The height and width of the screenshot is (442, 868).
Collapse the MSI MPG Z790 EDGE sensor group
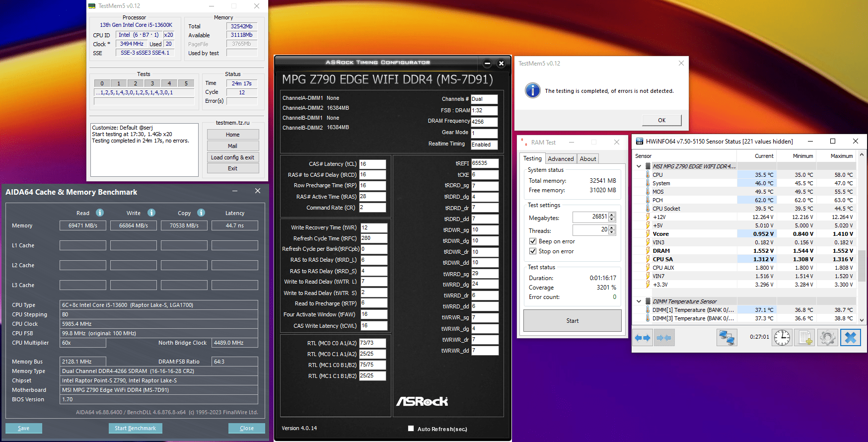pyautogui.click(x=639, y=166)
